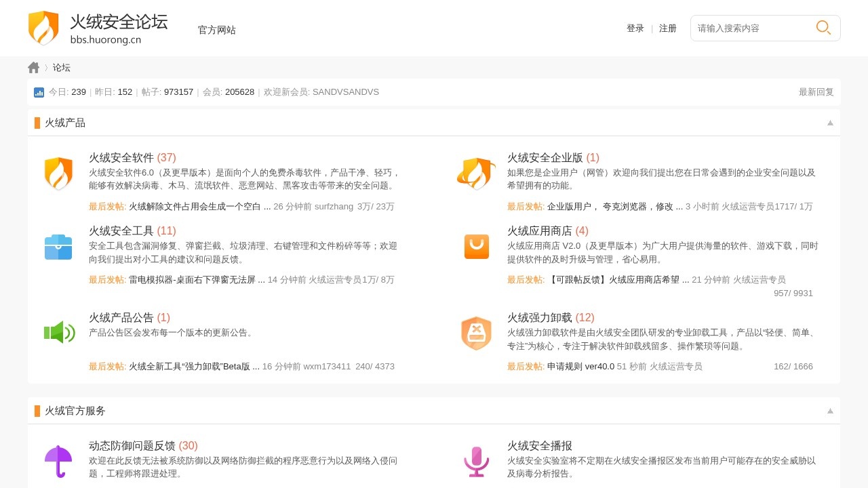Click the blue 火绒安全工具 toolbox icon
868x488 pixels.
pos(58,247)
